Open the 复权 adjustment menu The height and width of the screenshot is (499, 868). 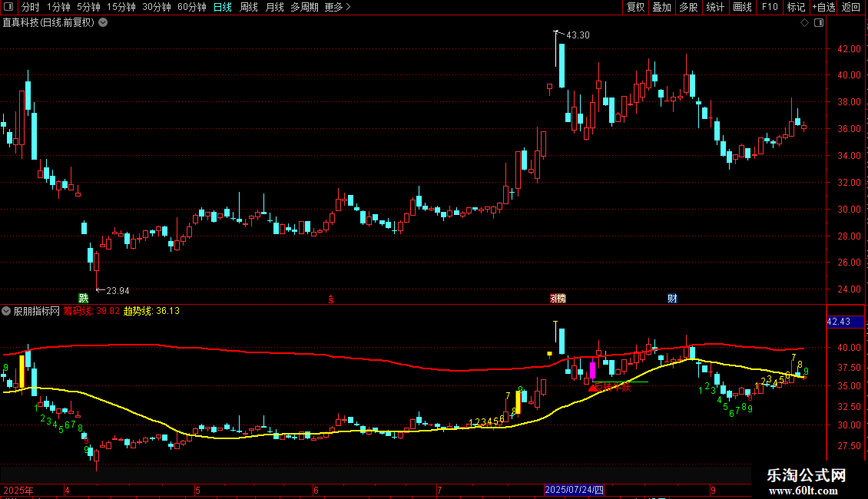click(635, 7)
